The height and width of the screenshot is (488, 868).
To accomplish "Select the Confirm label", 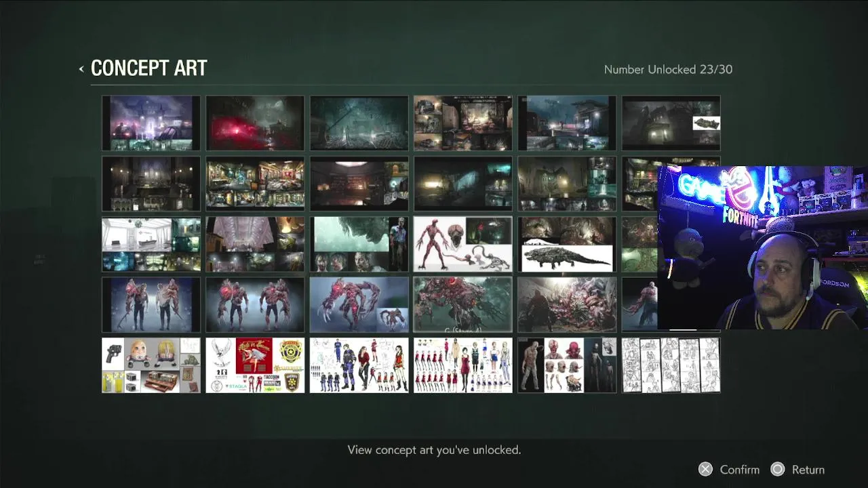I will [x=740, y=470].
